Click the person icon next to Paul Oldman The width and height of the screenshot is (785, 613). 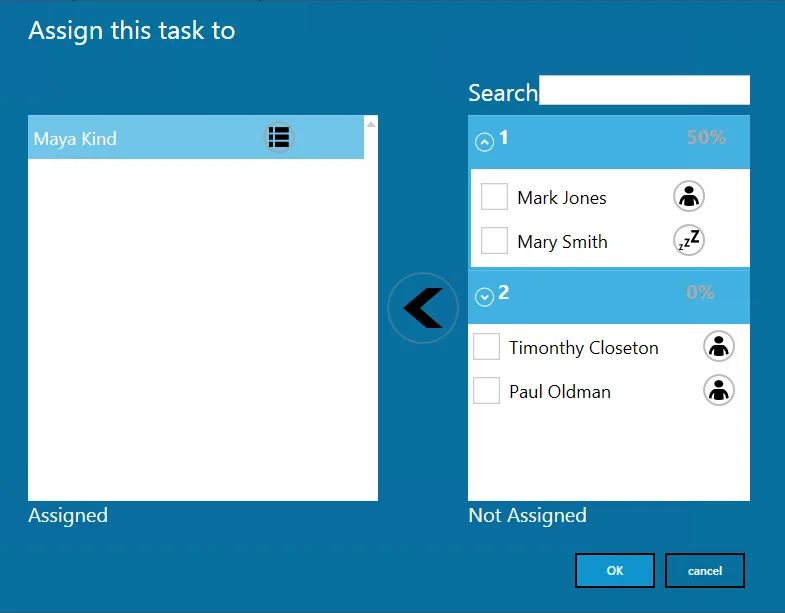pyautogui.click(x=719, y=390)
